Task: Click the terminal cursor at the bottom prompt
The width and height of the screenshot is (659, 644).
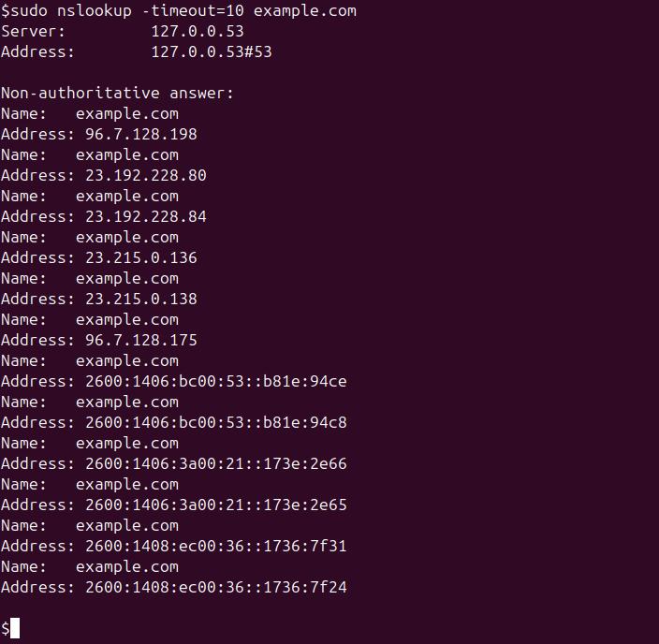Action: (x=15, y=629)
